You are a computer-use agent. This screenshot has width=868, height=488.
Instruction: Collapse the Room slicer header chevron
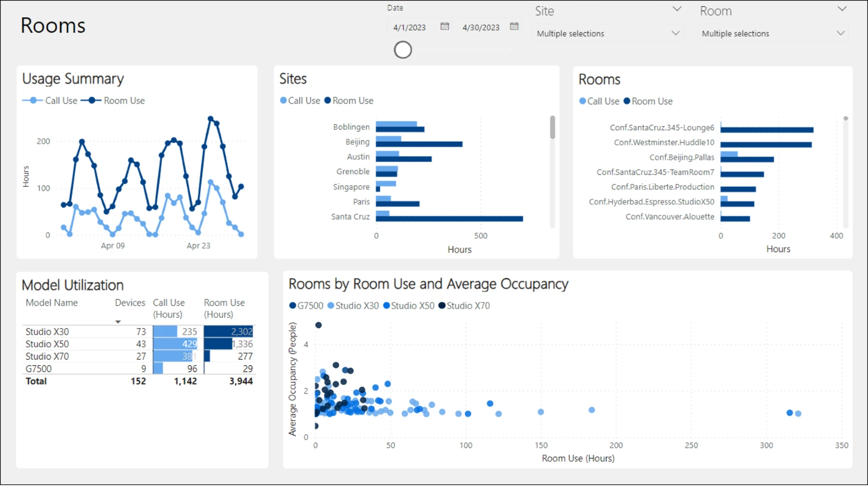click(842, 9)
